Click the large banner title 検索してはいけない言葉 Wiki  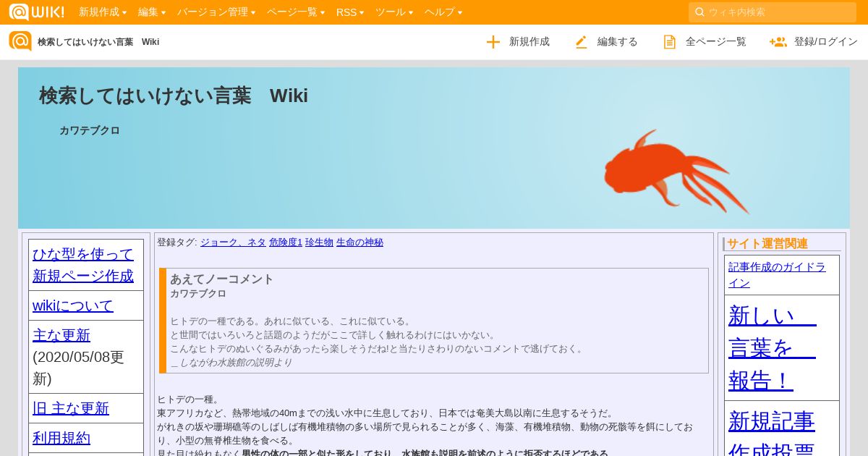coord(174,96)
